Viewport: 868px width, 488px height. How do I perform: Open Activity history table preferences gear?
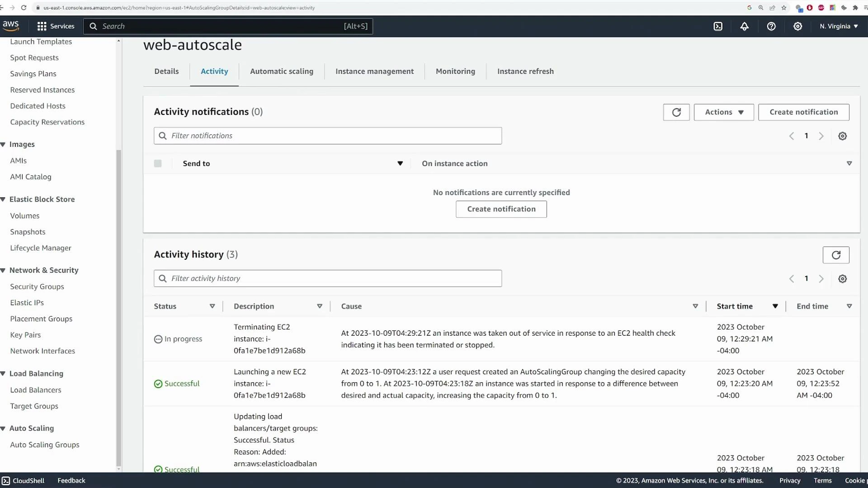(842, 279)
